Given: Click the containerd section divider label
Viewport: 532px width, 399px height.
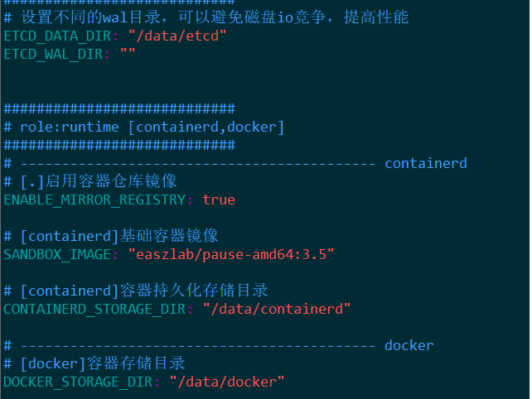Looking at the screenshot, I should 425,163.
